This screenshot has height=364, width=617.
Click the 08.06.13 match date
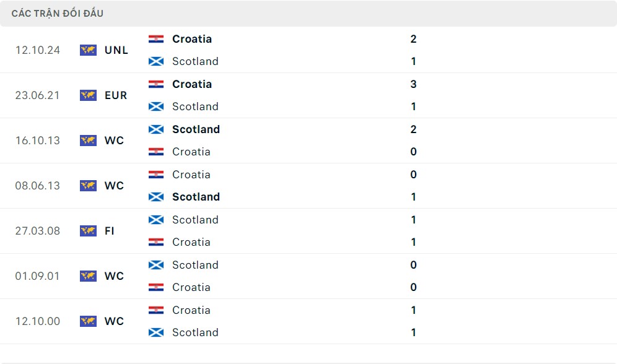pyautogui.click(x=38, y=186)
